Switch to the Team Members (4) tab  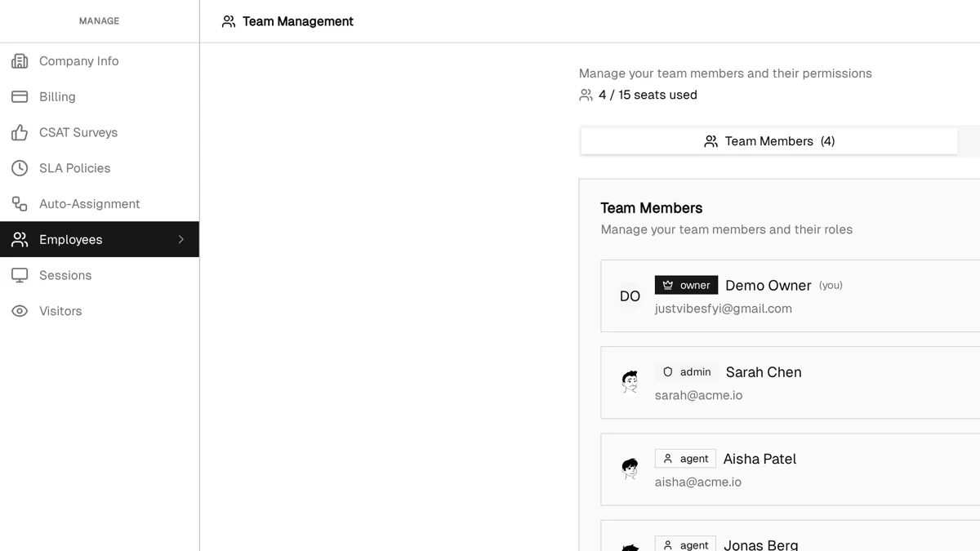tap(769, 141)
